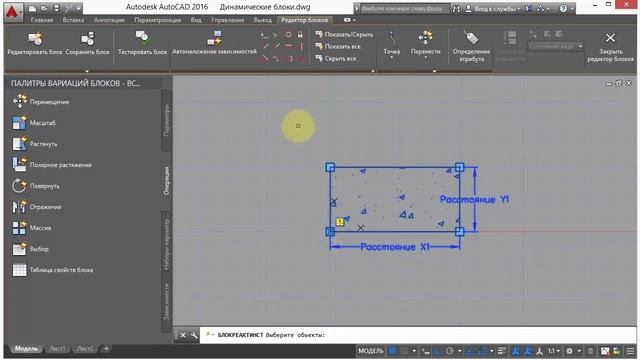Screen dimensions: 640x360
Task: Click the Edit Block (Редактировать блок) button
Action: point(35,44)
